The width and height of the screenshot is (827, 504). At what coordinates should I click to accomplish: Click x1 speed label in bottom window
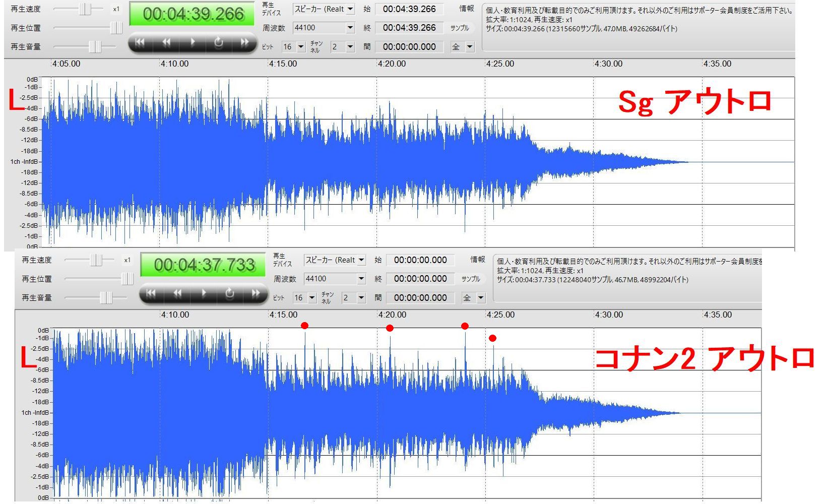(x=128, y=260)
